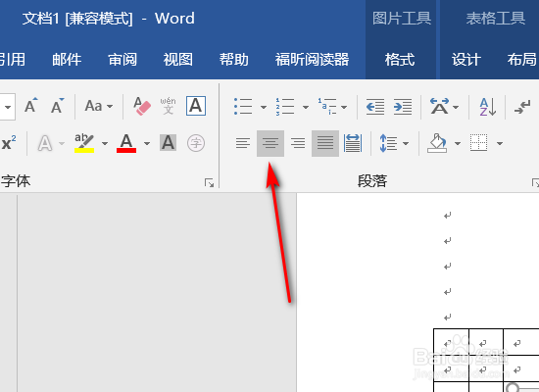Click the Text Effects outlined A icon
The height and width of the screenshot is (392, 539).
[45, 143]
